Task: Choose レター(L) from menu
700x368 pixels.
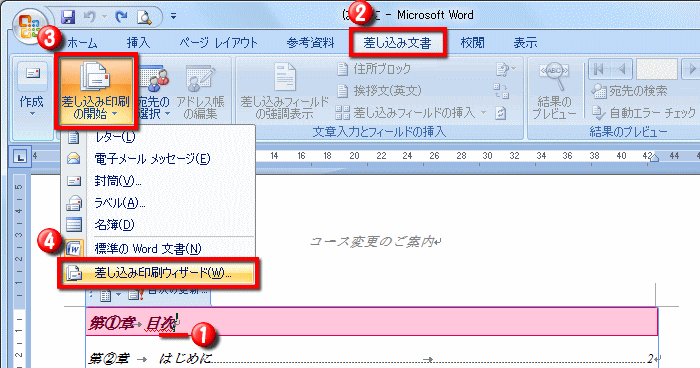Action: [158, 137]
